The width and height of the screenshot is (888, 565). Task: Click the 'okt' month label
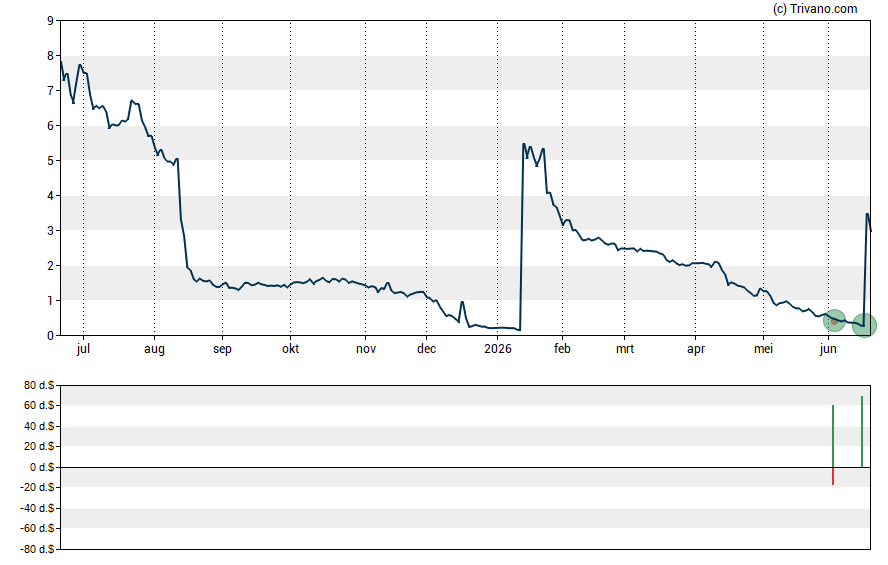pos(291,349)
